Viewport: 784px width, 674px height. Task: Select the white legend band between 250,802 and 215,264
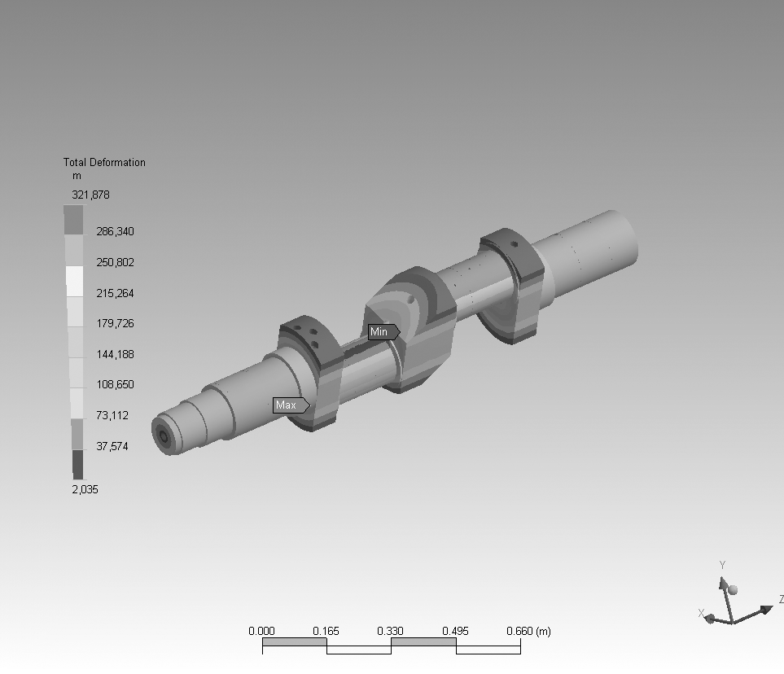click(x=75, y=281)
